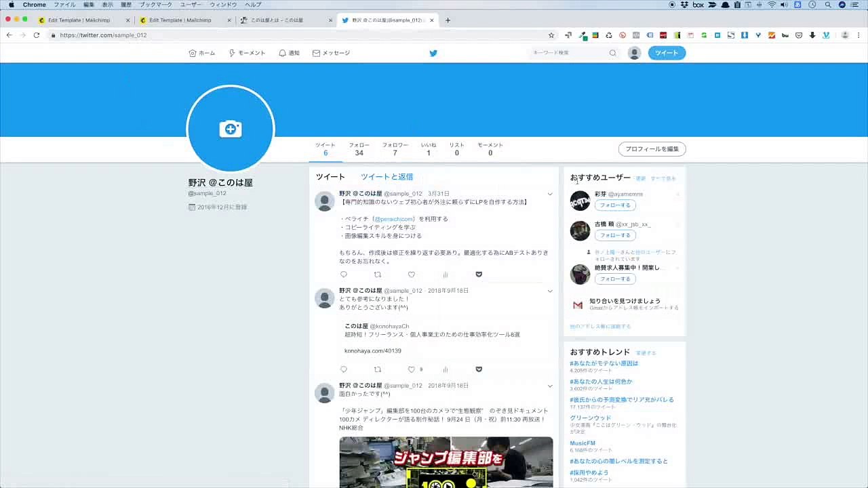Open a new Chrome tab with plus button

448,20
